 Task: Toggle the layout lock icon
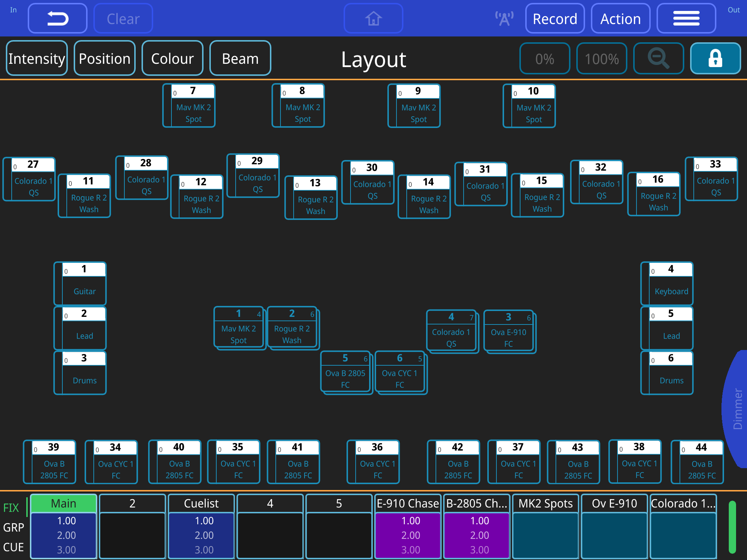(715, 58)
